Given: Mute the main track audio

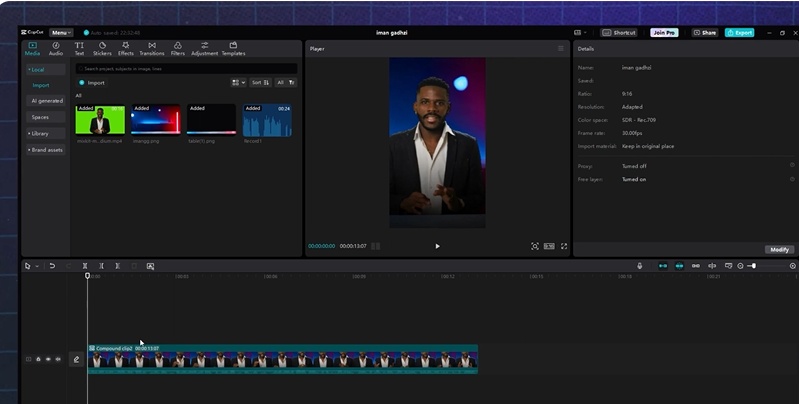Looking at the screenshot, I should point(58,360).
